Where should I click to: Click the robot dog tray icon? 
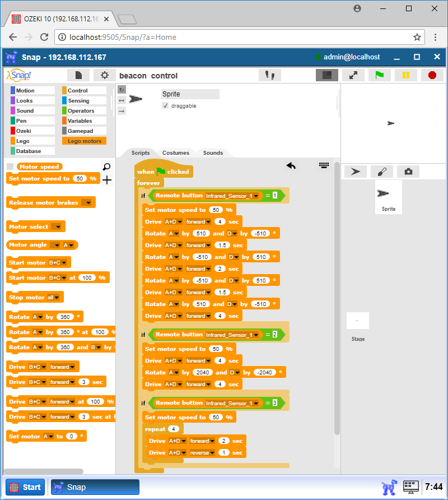(390, 487)
